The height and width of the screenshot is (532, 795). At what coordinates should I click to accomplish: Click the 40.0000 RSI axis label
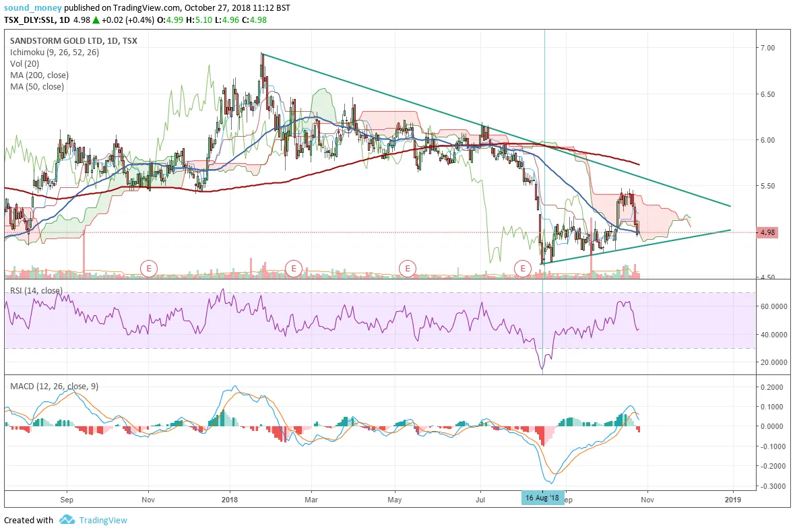coord(773,335)
